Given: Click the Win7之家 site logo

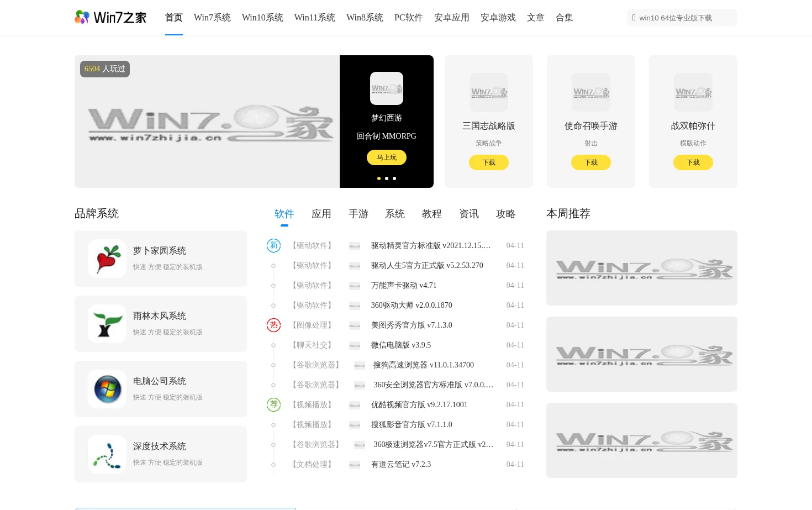Looking at the screenshot, I should [110, 18].
